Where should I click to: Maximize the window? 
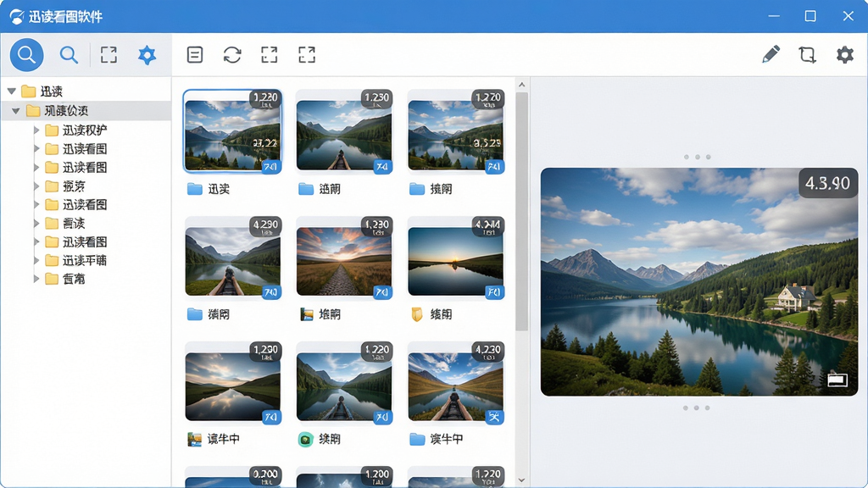click(810, 16)
